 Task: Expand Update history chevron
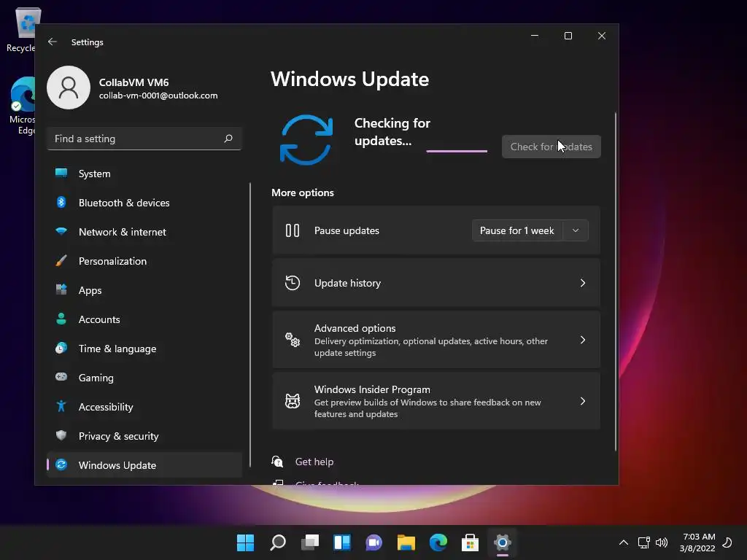583,283
